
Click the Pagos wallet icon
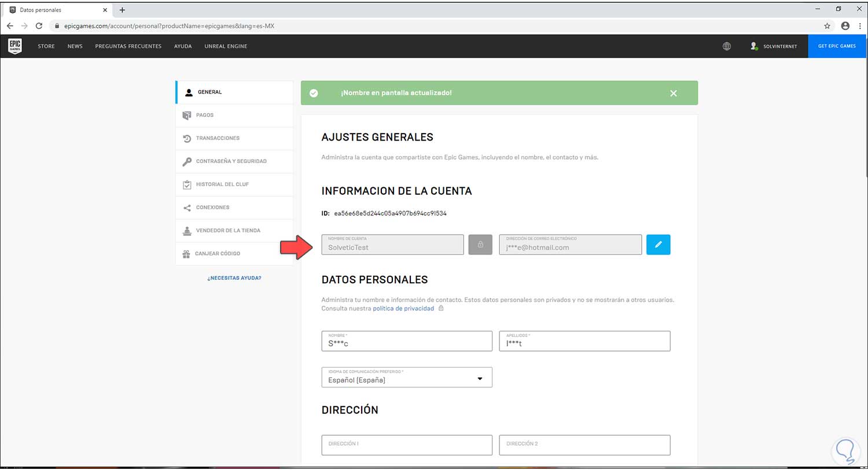(187, 115)
